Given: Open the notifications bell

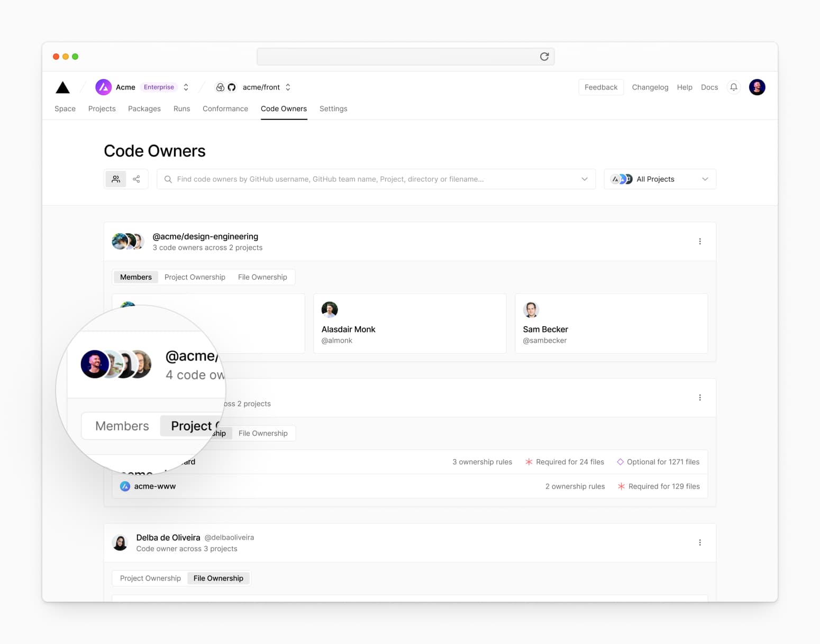Looking at the screenshot, I should pos(733,87).
